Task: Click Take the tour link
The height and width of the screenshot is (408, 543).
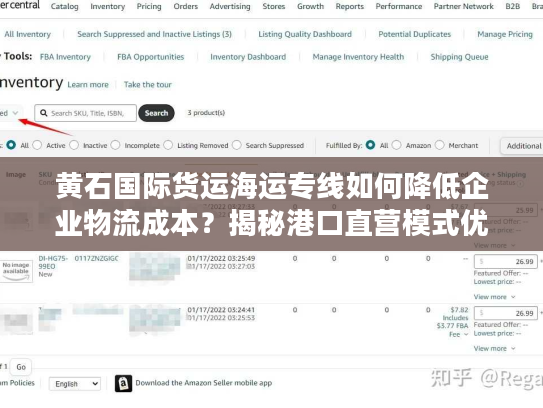Action: point(148,85)
